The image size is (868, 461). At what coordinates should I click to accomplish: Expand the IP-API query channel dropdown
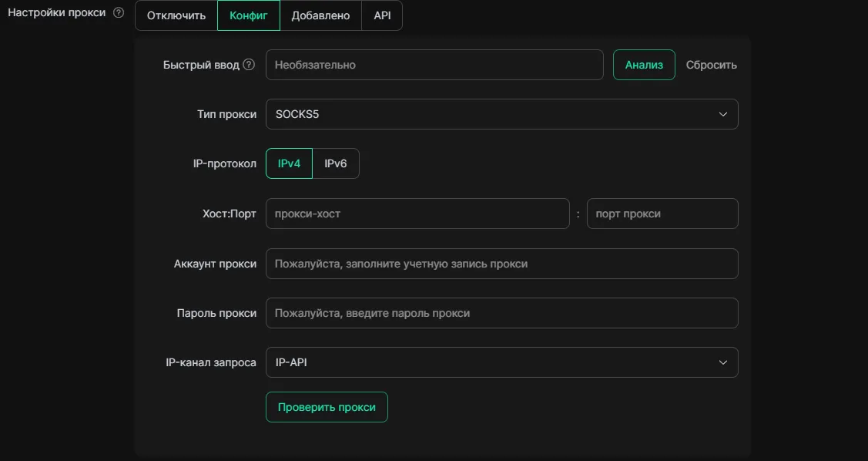501,362
